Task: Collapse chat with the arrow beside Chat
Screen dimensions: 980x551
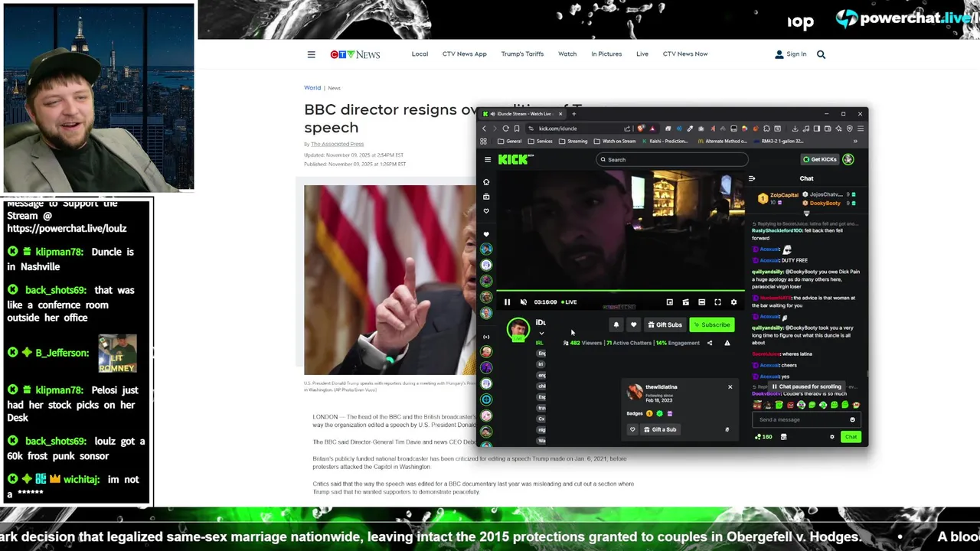Action: pyautogui.click(x=752, y=178)
